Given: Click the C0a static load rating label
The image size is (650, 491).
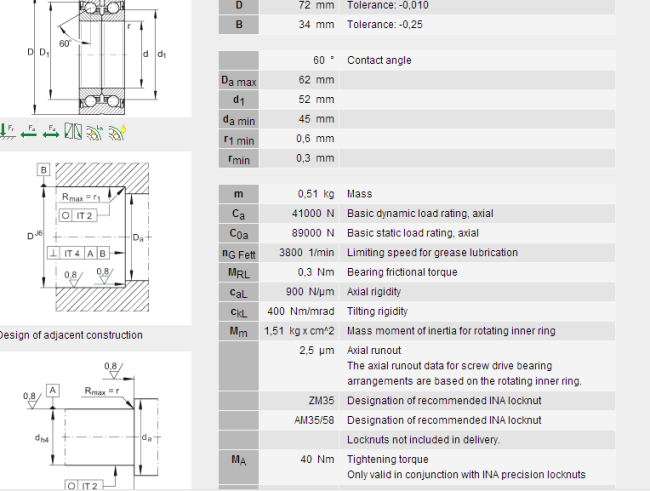Looking at the screenshot, I should 238,233.
